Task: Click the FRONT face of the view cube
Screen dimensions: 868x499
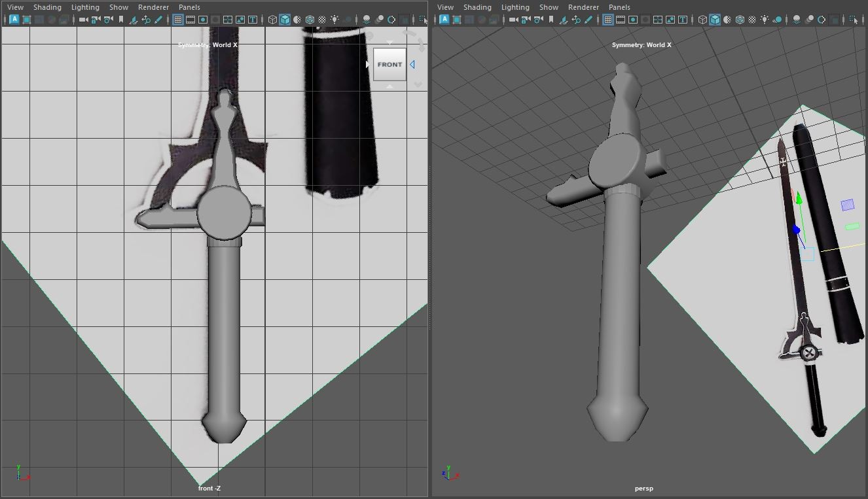Action: point(389,64)
